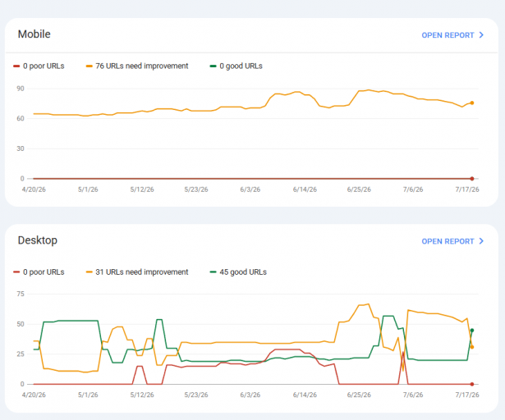Toggle Desktop 0 poor URLs legend
Viewport: 505px width, 420px height.
39,272
